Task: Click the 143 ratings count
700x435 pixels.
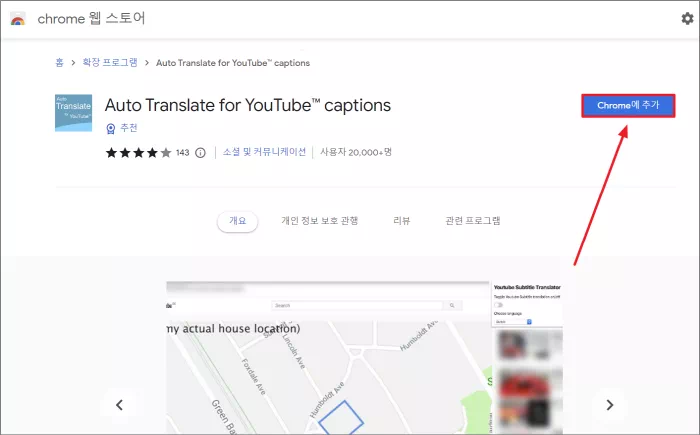Action: [183, 153]
